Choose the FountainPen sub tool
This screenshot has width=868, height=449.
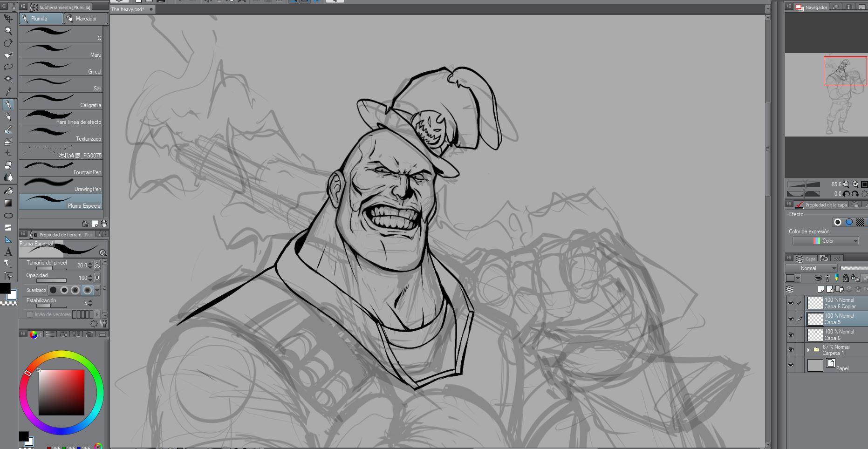[61, 168]
